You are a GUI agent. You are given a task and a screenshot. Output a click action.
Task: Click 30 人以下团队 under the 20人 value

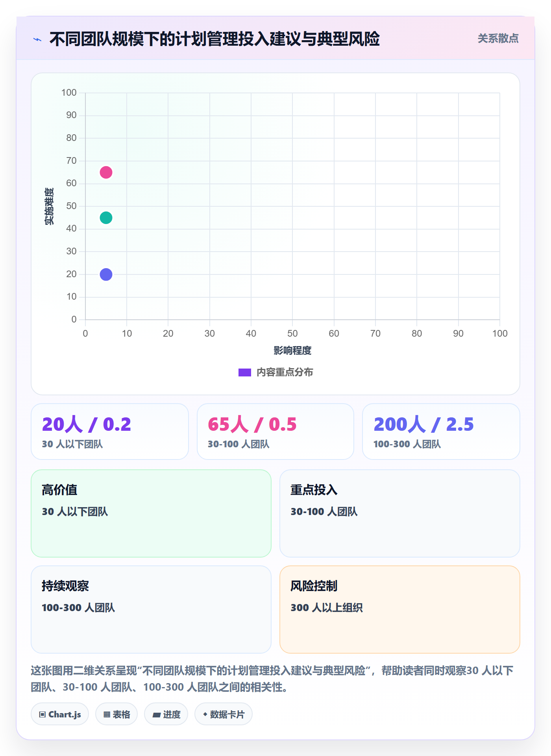click(x=72, y=444)
